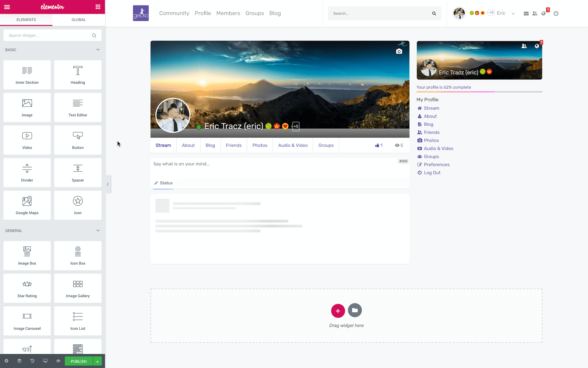
Task: Click the PUBLISH button
Action: [x=78, y=361]
